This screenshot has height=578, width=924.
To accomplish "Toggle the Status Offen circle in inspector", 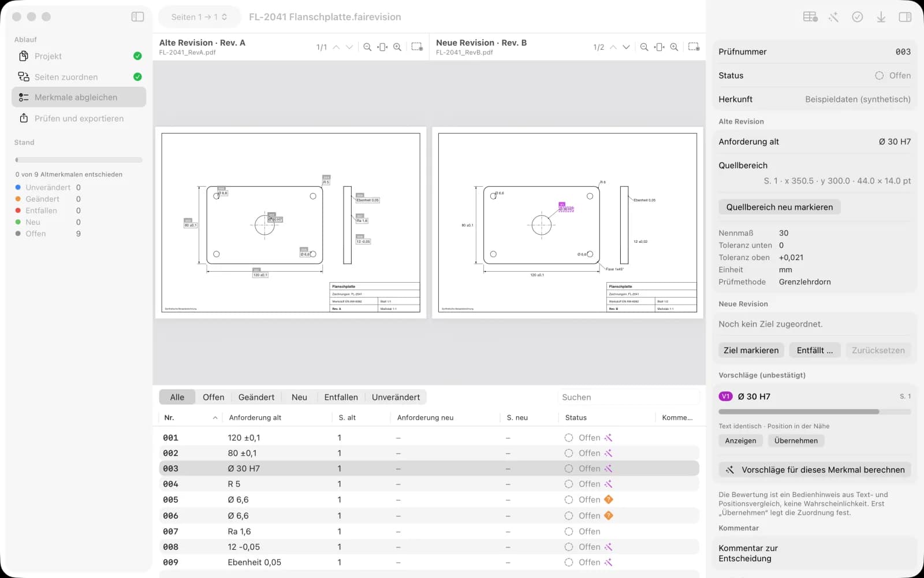I will point(879,76).
